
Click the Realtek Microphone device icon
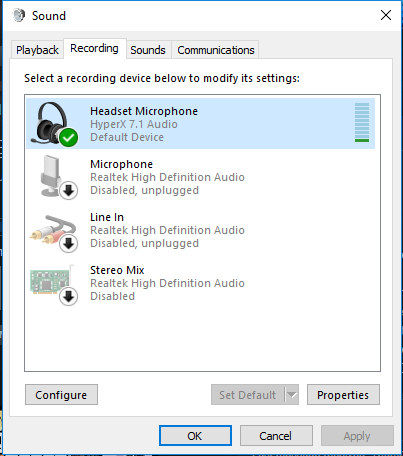53,177
